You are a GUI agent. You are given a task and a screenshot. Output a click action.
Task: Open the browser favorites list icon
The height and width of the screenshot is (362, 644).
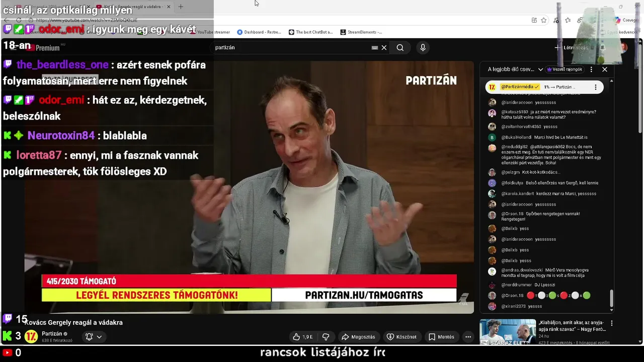pyautogui.click(x=568, y=20)
